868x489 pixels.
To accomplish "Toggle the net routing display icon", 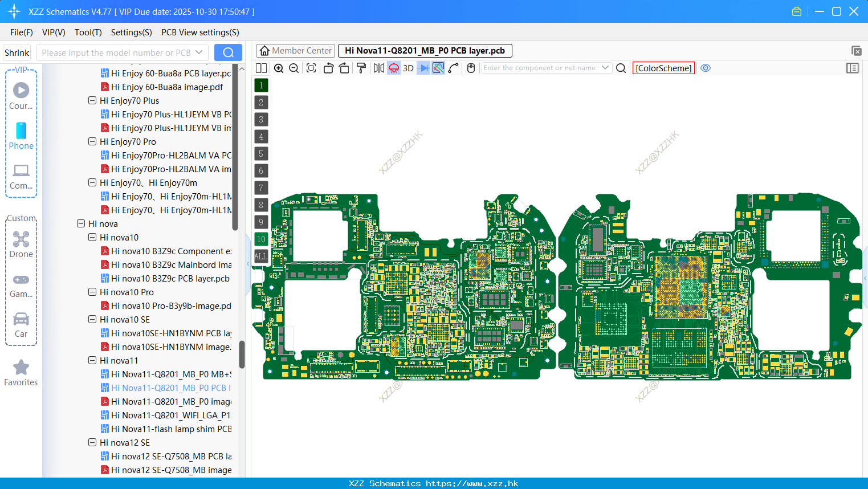I will (x=438, y=68).
